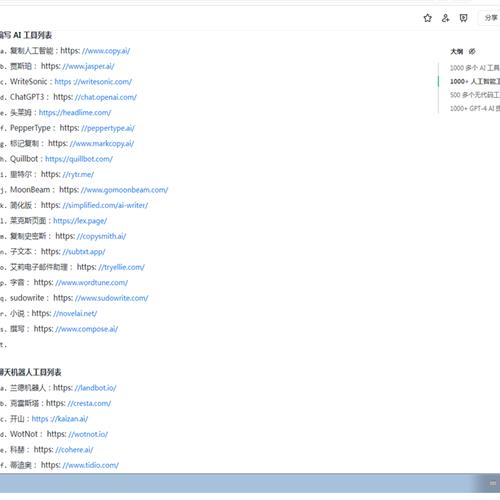Open the kaizan.ai link
Screen dimensions: 500x500
point(60,419)
